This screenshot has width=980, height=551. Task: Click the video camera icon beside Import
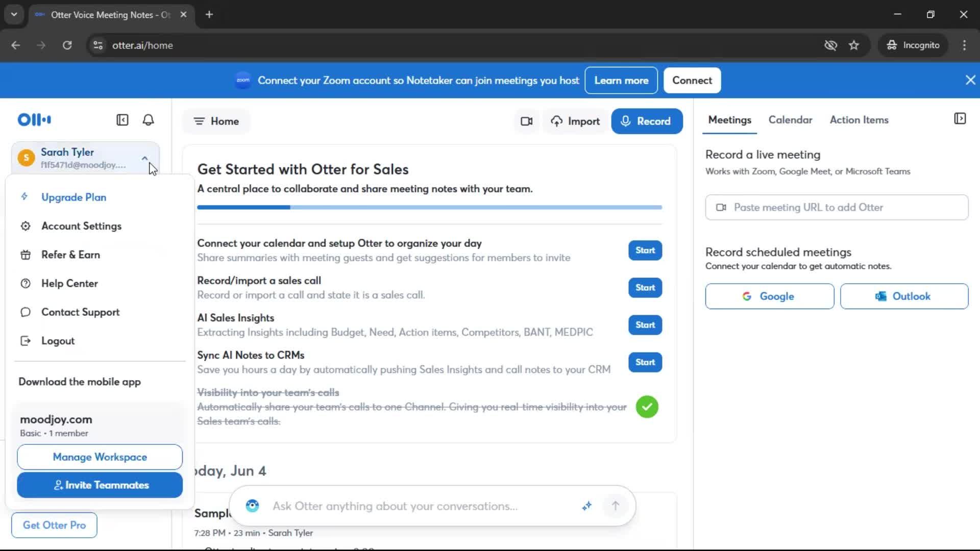[526, 121]
